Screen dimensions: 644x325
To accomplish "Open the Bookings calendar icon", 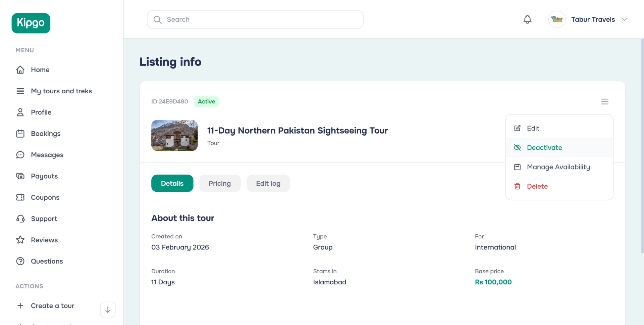I will click(x=20, y=133).
